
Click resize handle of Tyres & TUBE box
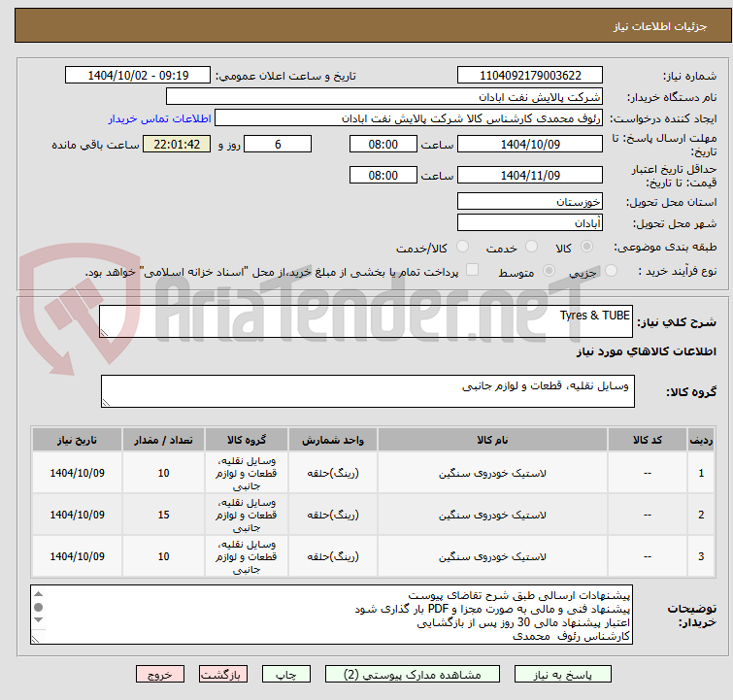click(104, 332)
